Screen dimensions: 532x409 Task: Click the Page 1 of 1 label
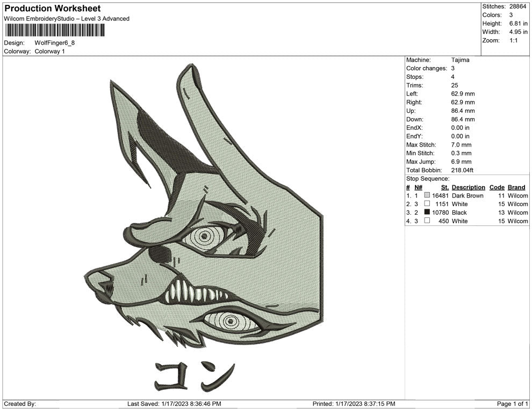513,403
